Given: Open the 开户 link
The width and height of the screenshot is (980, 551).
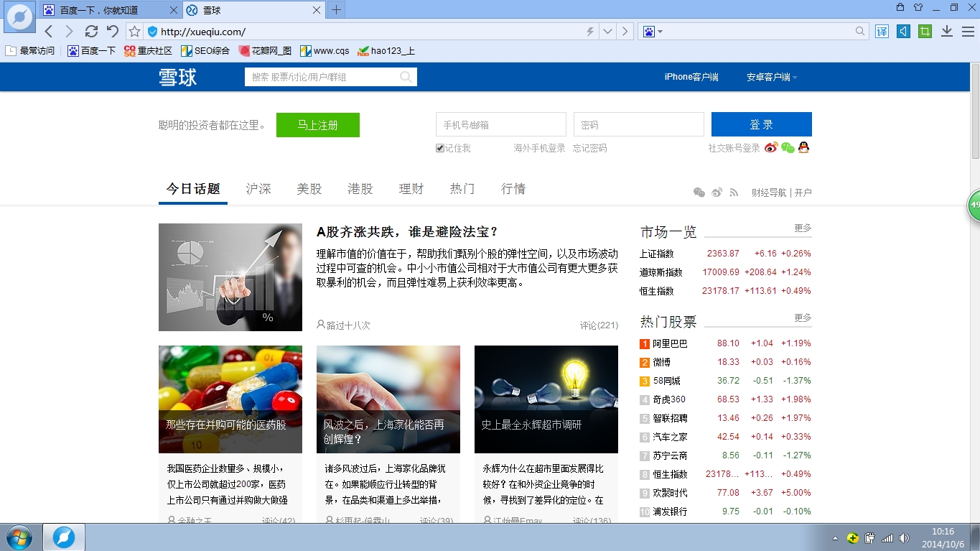Looking at the screenshot, I should click(803, 193).
